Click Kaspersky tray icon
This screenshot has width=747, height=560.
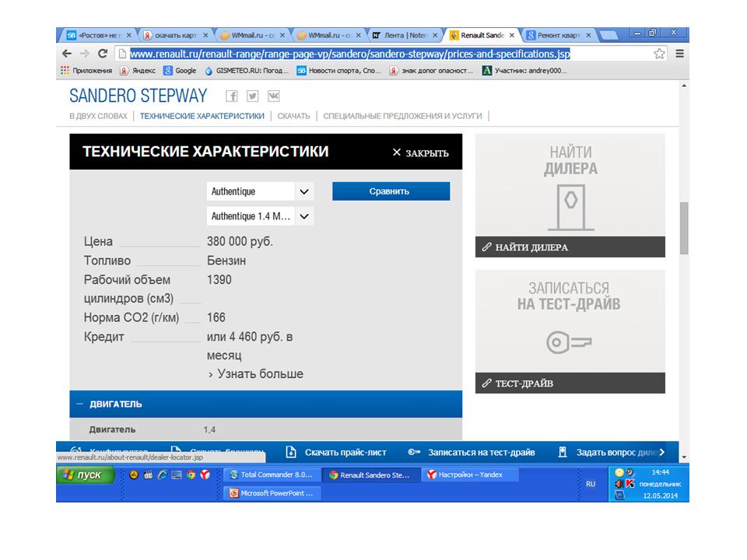click(x=630, y=484)
